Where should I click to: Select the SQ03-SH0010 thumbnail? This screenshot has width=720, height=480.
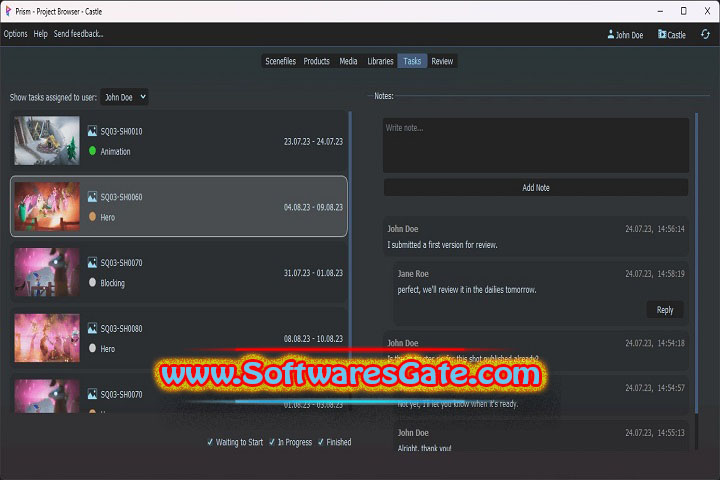point(47,141)
